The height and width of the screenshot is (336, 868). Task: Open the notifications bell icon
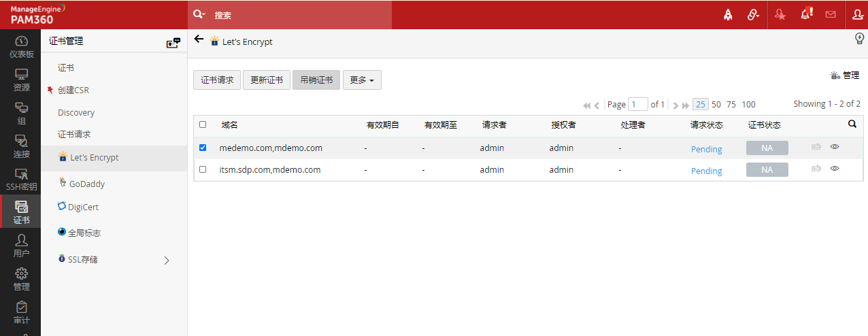coord(806,14)
